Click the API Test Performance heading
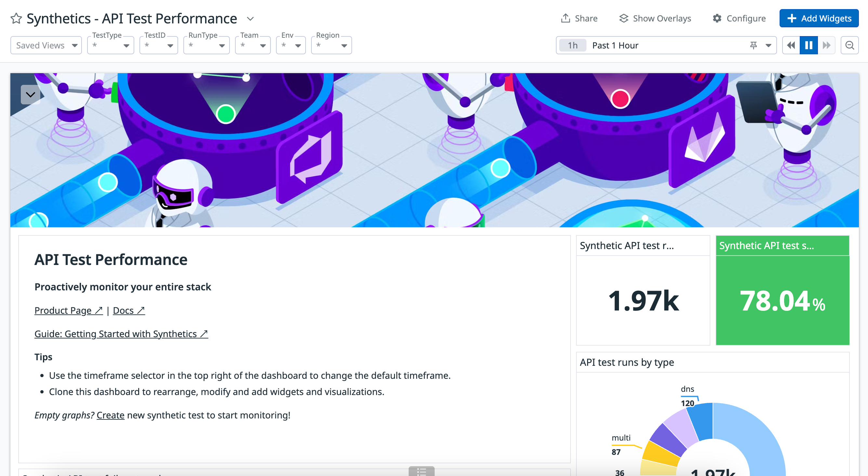The height and width of the screenshot is (476, 868). 111,259
